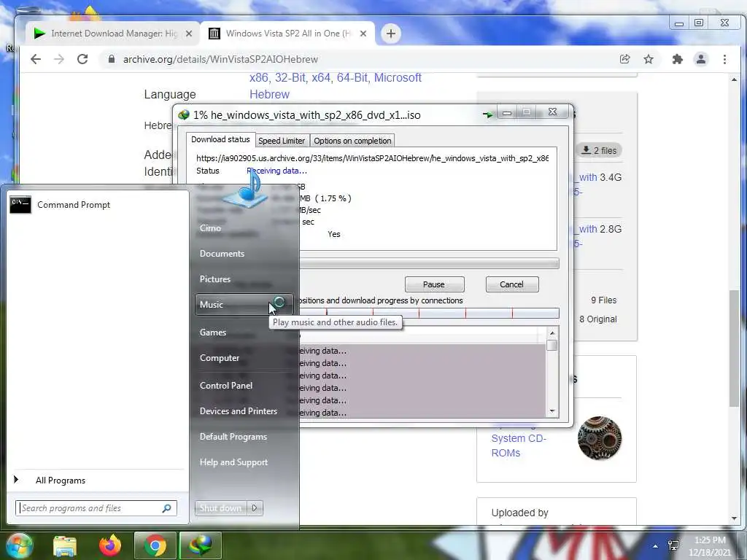Pause the IDM download

pyautogui.click(x=435, y=284)
